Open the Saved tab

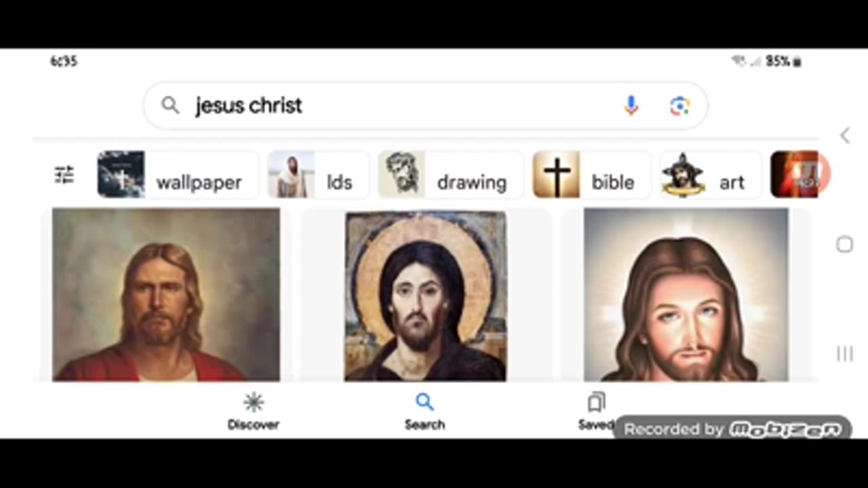[596, 411]
